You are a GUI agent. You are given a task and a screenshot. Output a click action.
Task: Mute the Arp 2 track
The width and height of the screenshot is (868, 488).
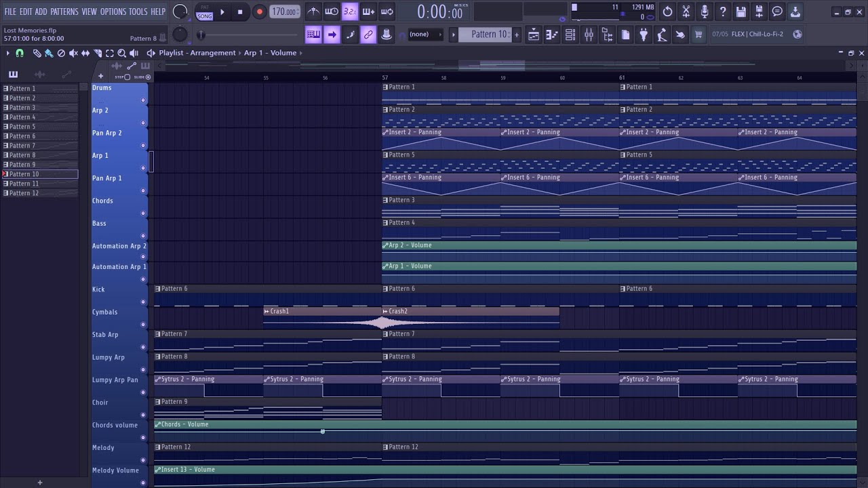click(143, 123)
